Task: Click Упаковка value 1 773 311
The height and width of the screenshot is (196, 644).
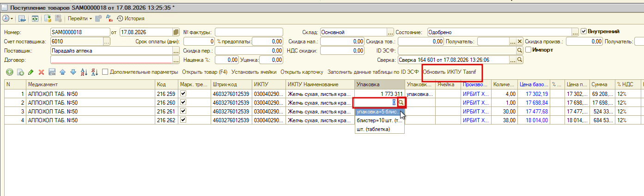Action: (380, 94)
